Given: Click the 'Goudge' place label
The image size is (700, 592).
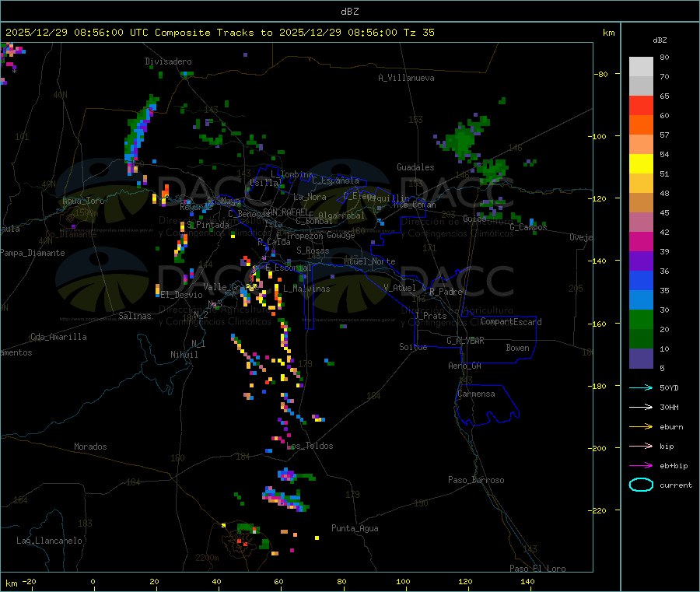Looking at the screenshot, I should 341,235.
